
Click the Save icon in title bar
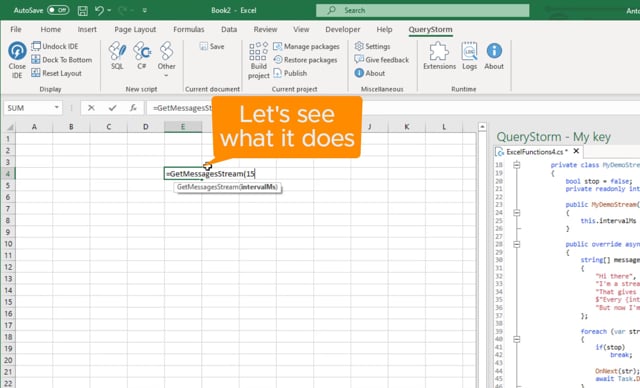pyautogui.click(x=82, y=10)
